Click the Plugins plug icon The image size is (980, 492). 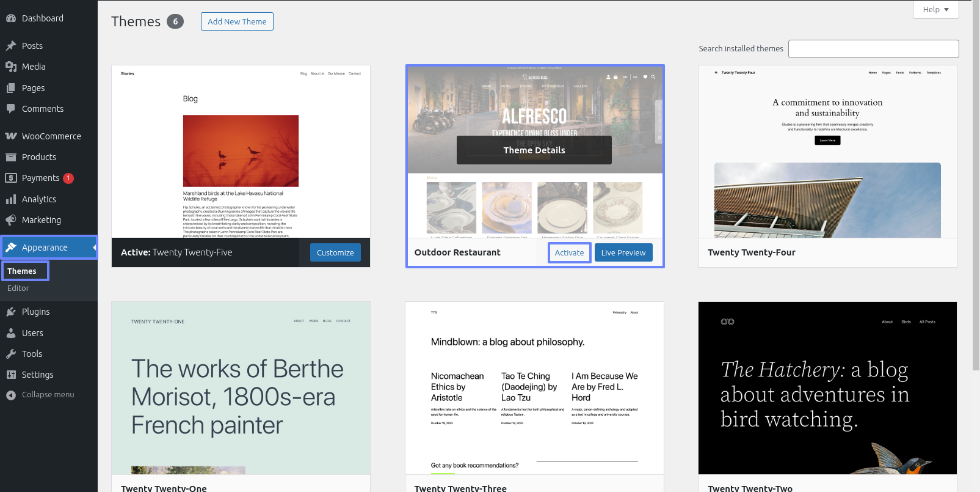pos(11,312)
